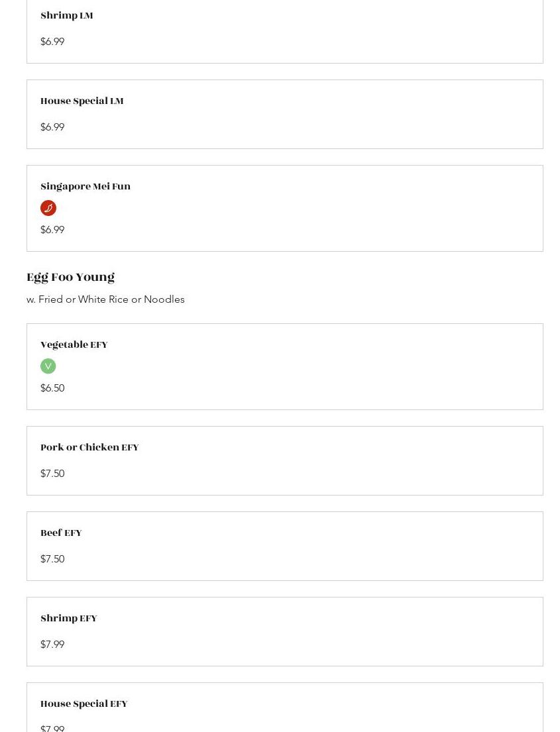Select Pork or Chicken EFY
The width and height of the screenshot is (560, 732).
(x=89, y=448)
